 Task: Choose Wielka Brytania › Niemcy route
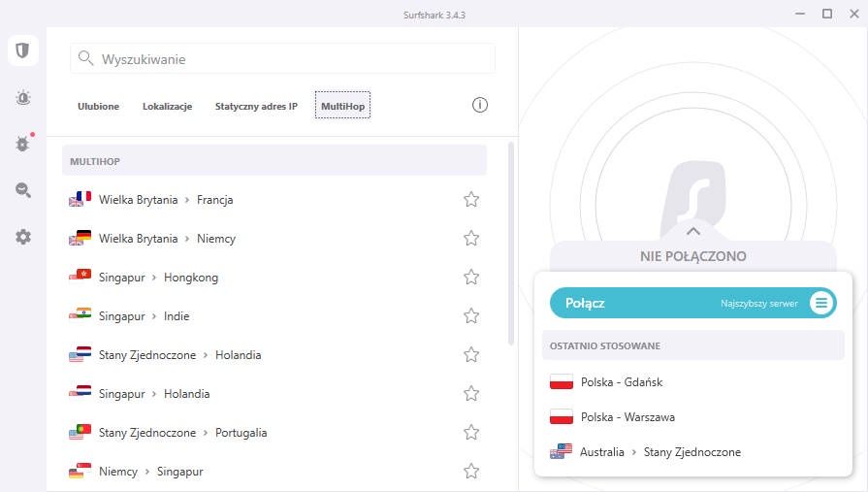(x=274, y=239)
